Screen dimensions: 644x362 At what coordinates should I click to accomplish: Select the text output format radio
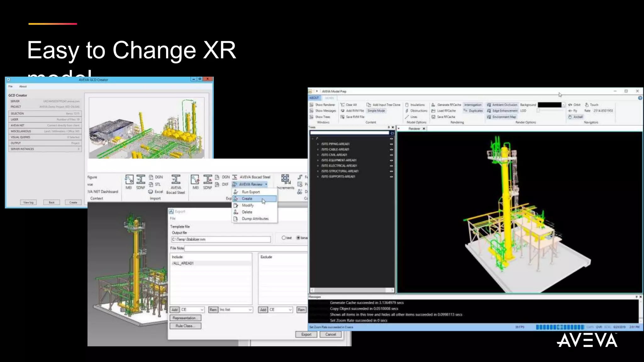click(284, 238)
